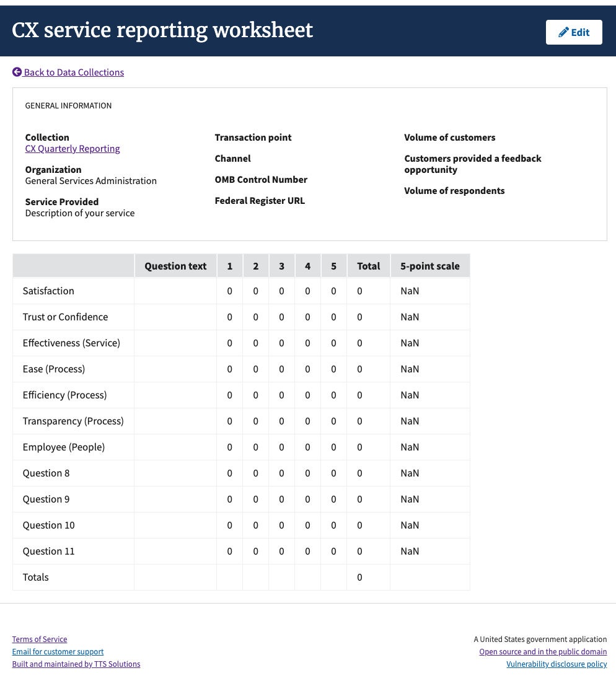Image resolution: width=616 pixels, height=686 pixels.
Task: Visit Built and maintained by TTS Solutions
Action: coord(76,664)
